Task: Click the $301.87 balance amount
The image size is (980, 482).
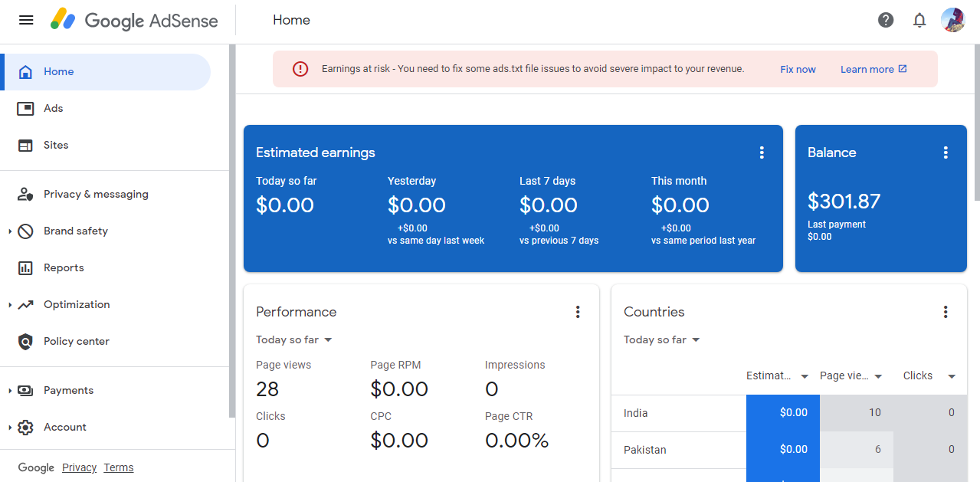Action: 844,201
